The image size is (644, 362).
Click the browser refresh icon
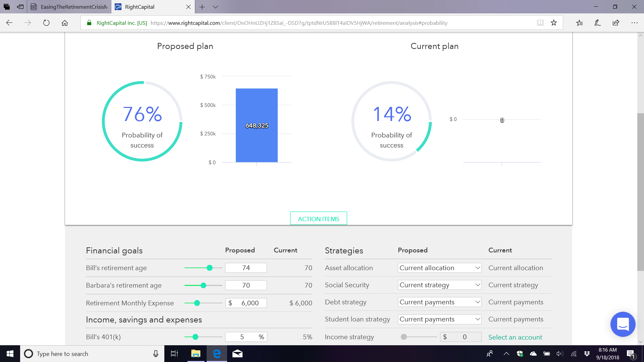pyautogui.click(x=46, y=23)
